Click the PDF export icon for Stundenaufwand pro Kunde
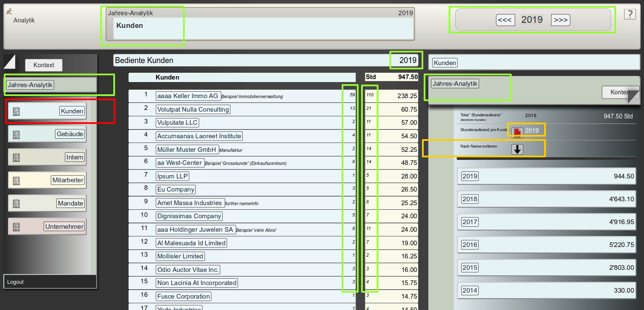 [x=517, y=132]
